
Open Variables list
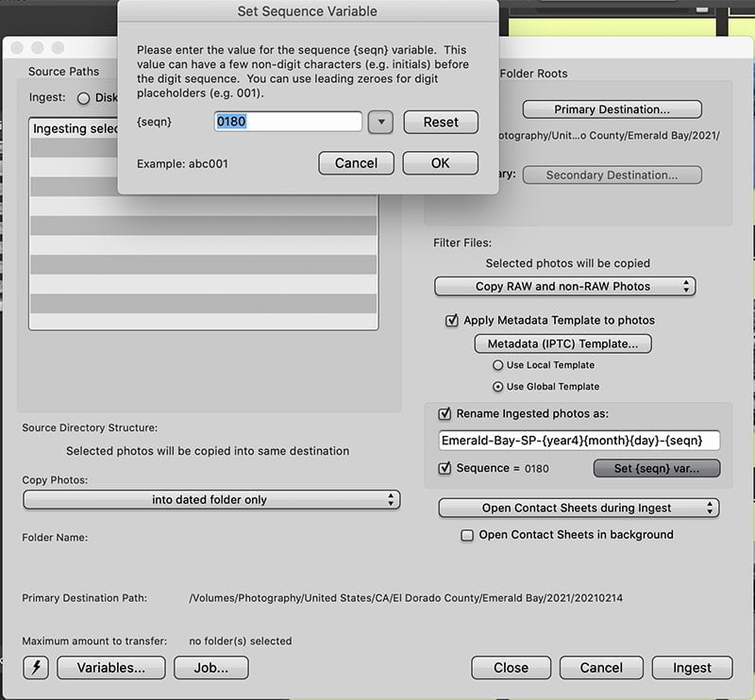pos(110,668)
